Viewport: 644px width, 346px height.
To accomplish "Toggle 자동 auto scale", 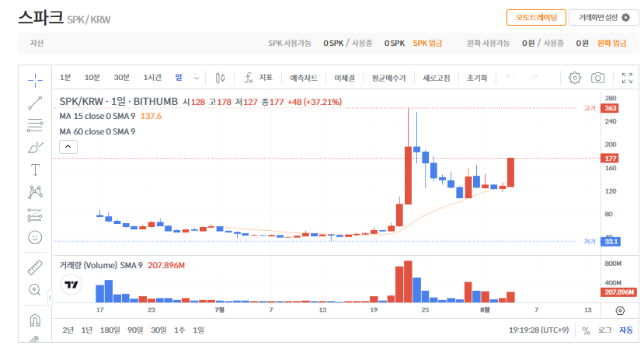I will 626,330.
